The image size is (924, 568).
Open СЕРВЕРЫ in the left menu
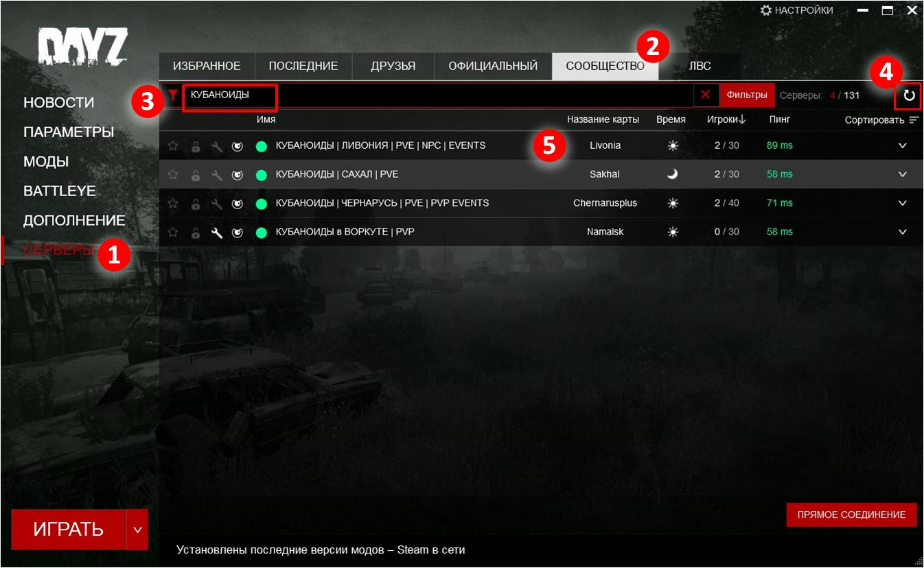pyautogui.click(x=60, y=250)
